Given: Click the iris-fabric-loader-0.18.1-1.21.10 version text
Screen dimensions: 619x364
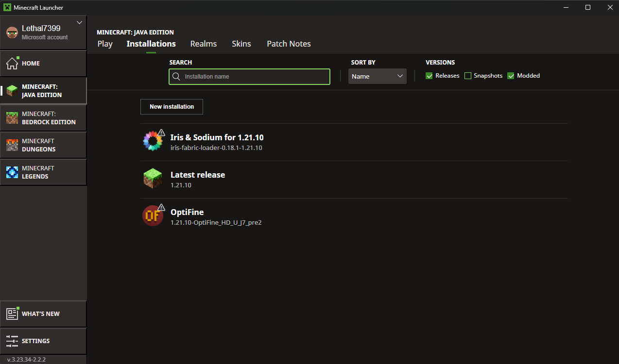Looking at the screenshot, I should pyautogui.click(x=216, y=148).
